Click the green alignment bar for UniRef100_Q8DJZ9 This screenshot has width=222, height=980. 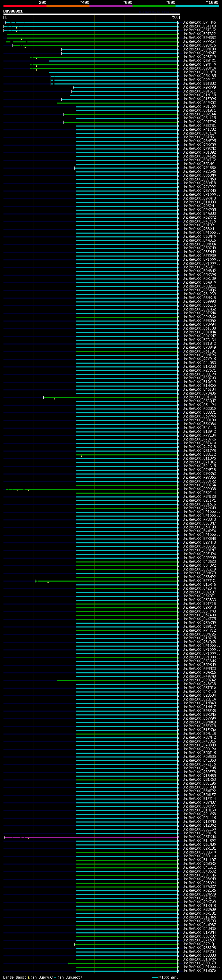(x=123, y=963)
